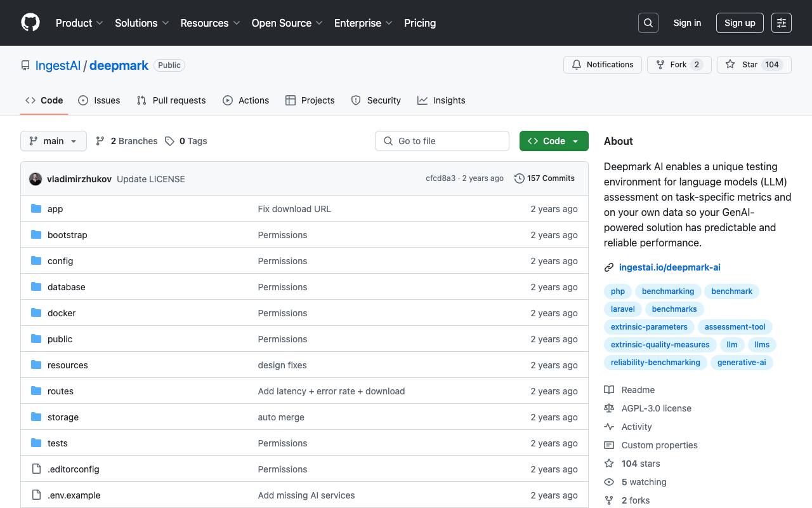Select the reliability-benchmarking topic tag
Viewport: 812px width, 508px height.
[655, 363]
